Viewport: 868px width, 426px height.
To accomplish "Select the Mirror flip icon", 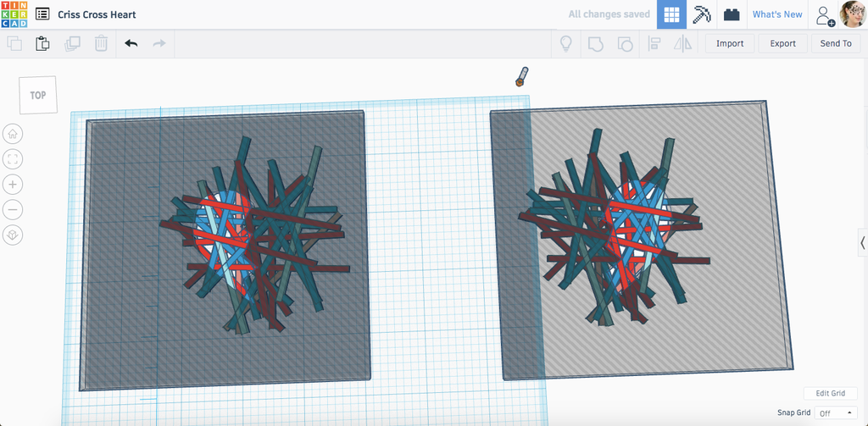I will point(682,44).
